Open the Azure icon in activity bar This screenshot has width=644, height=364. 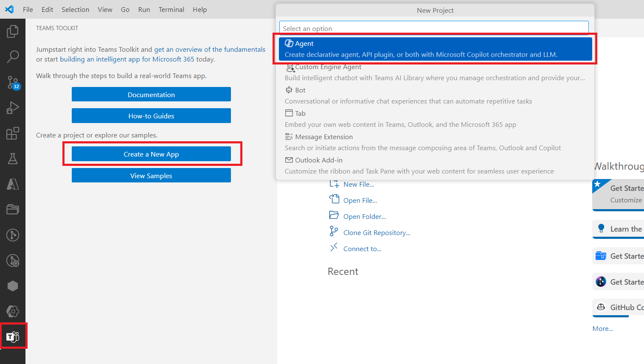(x=13, y=184)
